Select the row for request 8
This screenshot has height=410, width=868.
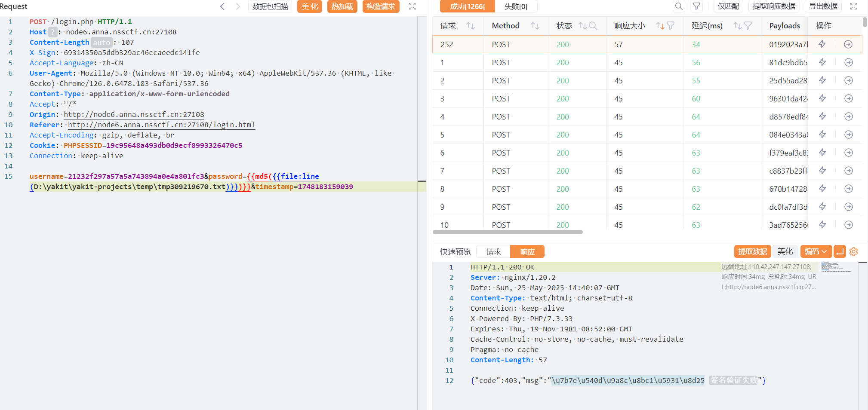pyautogui.click(x=647, y=189)
